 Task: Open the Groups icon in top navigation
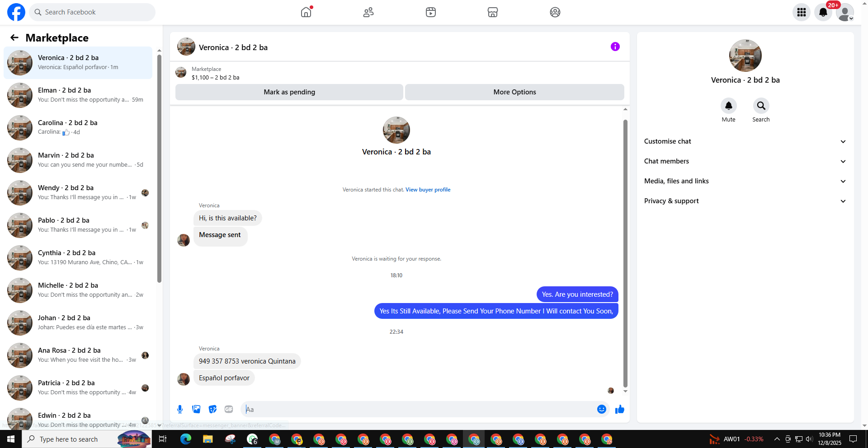[555, 12]
